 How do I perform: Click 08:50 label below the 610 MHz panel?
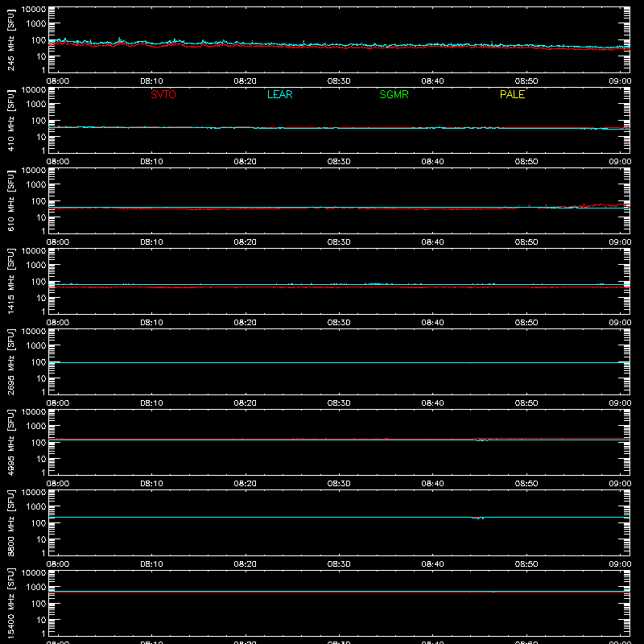click(526, 242)
